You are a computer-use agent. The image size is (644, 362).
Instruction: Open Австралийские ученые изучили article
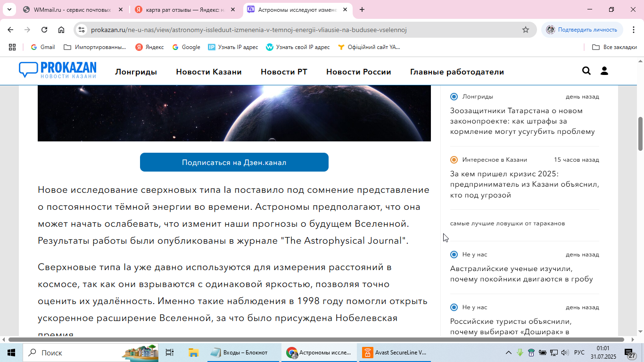point(521,274)
